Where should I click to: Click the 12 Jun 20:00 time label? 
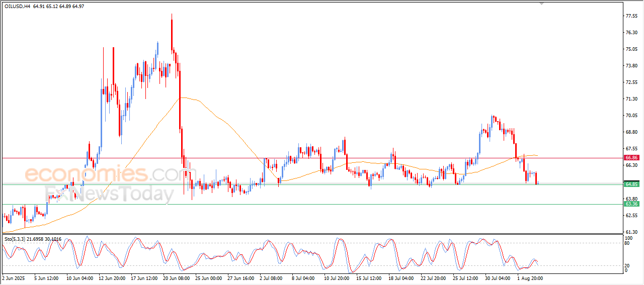click(112, 277)
